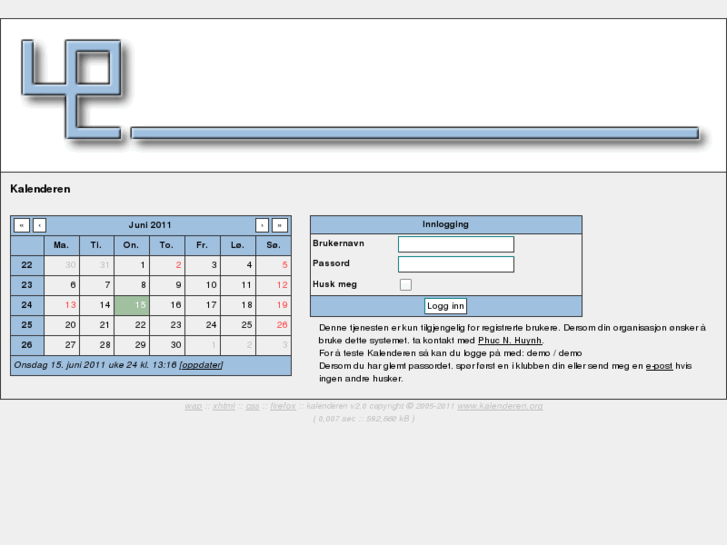Select highlighted day 15 in calendar

tap(132, 305)
